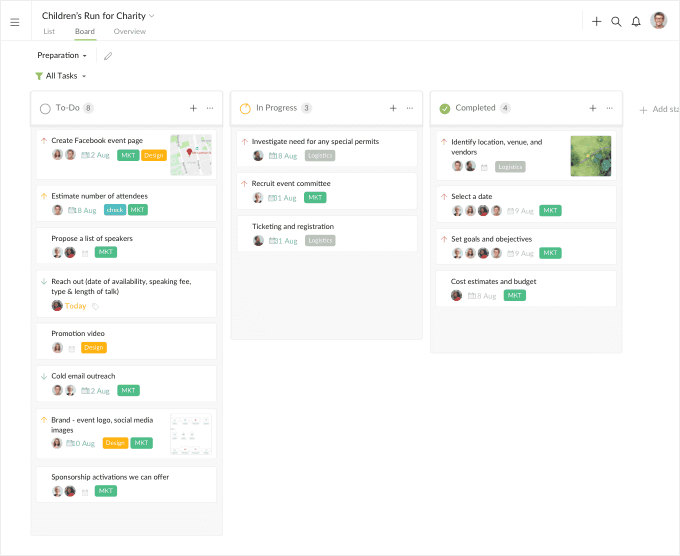Open the Preparation dropdown
The height and width of the screenshot is (556, 680).
pos(62,56)
